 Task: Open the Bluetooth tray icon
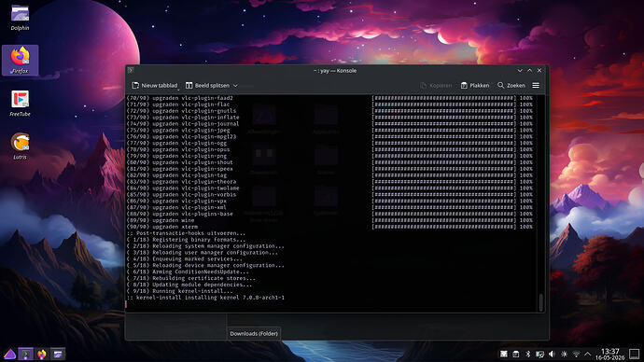pyautogui.click(x=527, y=354)
